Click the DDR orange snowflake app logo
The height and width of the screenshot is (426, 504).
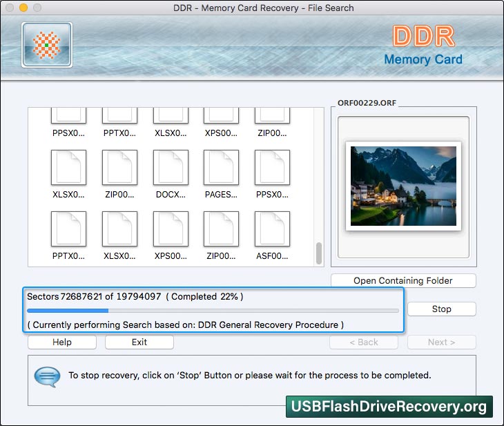(47, 45)
